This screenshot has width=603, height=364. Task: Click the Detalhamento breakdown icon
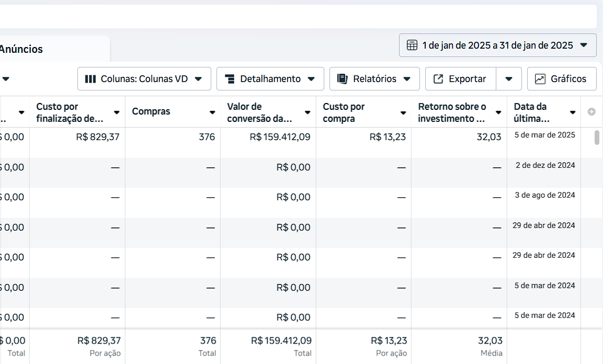coord(229,79)
